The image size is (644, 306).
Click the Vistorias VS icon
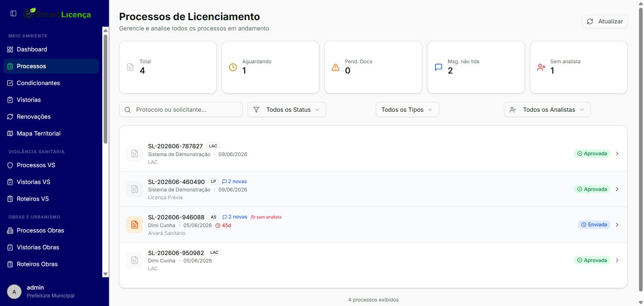10,182
